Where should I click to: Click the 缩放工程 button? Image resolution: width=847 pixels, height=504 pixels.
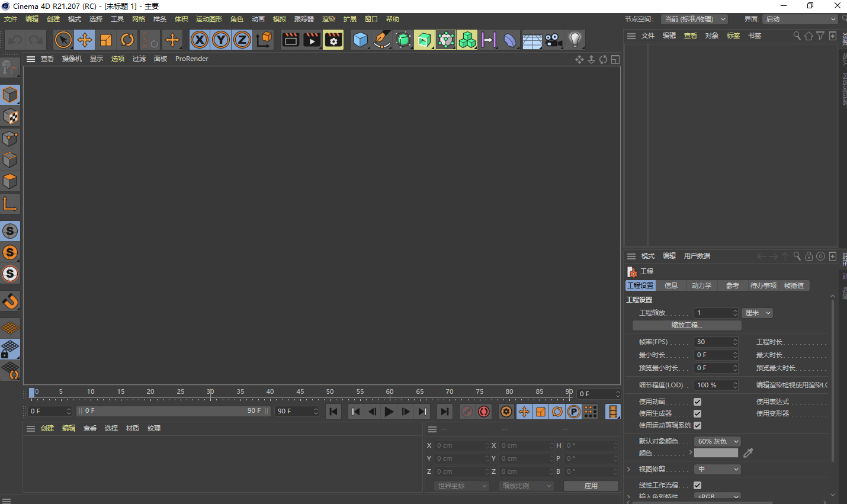[x=686, y=325]
